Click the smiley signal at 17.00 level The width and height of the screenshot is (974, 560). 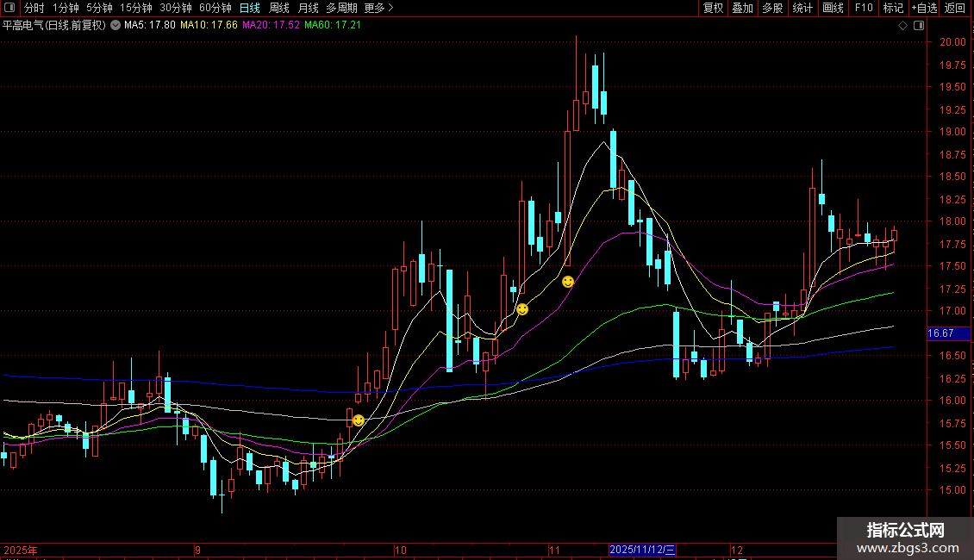522,309
